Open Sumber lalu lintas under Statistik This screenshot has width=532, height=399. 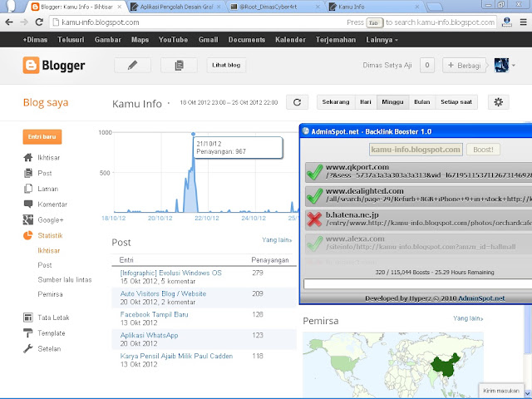coord(65,279)
